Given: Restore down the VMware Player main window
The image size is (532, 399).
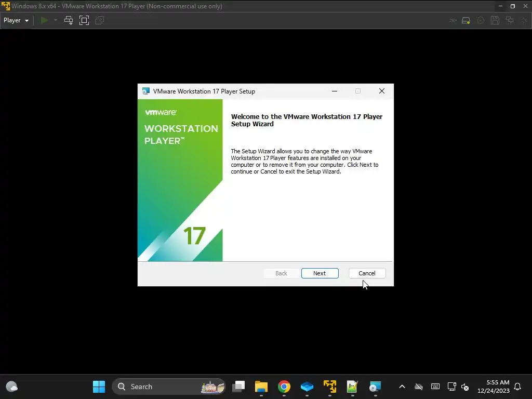Looking at the screenshot, I should tap(513, 6).
